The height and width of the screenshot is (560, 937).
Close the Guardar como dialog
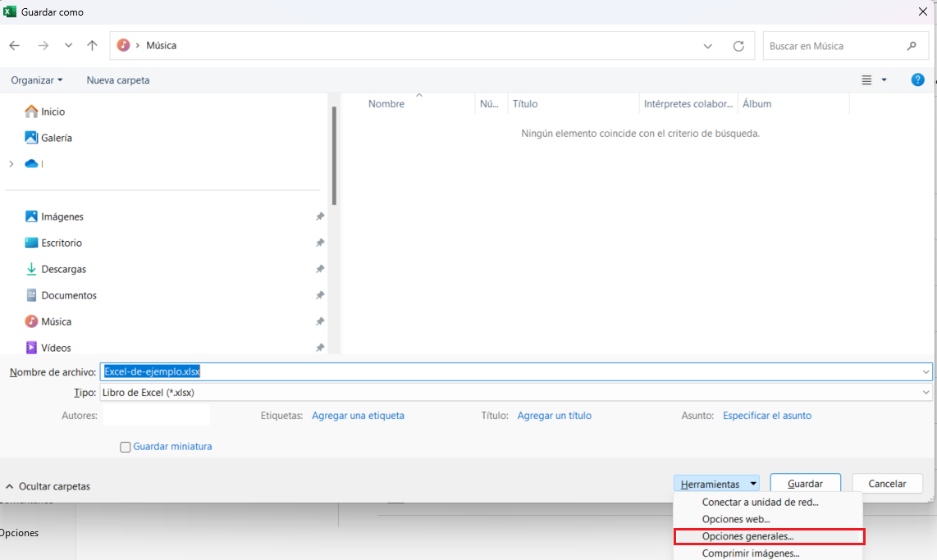(923, 12)
